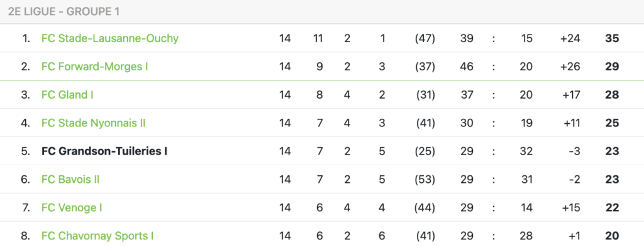The height and width of the screenshot is (247, 644).
Task: Click the 2E LIGUE - GROUPE 1 header
Action: (64, 11)
